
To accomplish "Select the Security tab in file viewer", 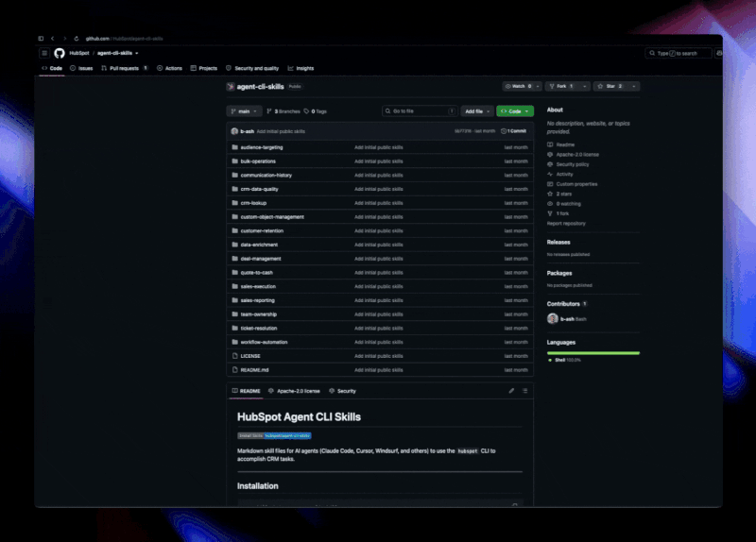I will pos(342,391).
